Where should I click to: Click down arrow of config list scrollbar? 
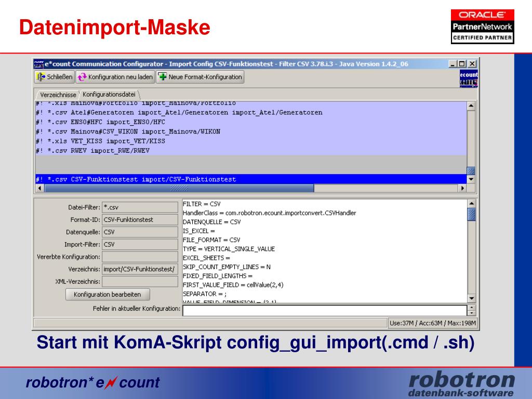click(x=471, y=179)
